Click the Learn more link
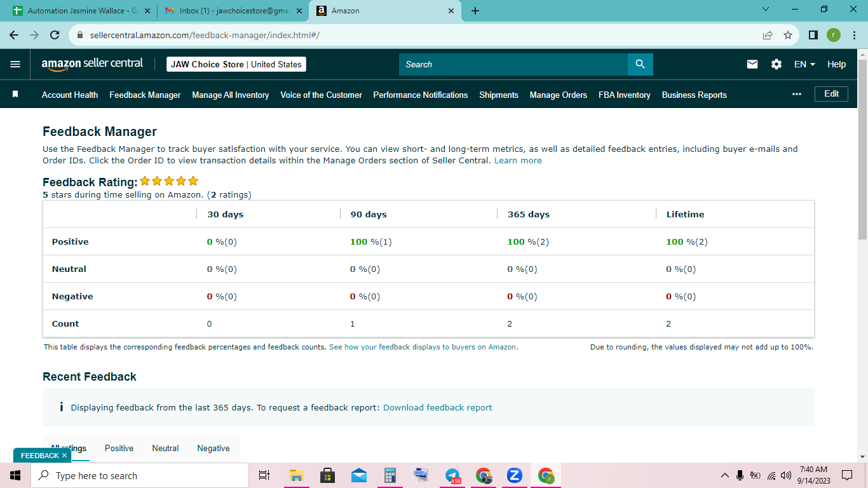 518,160
